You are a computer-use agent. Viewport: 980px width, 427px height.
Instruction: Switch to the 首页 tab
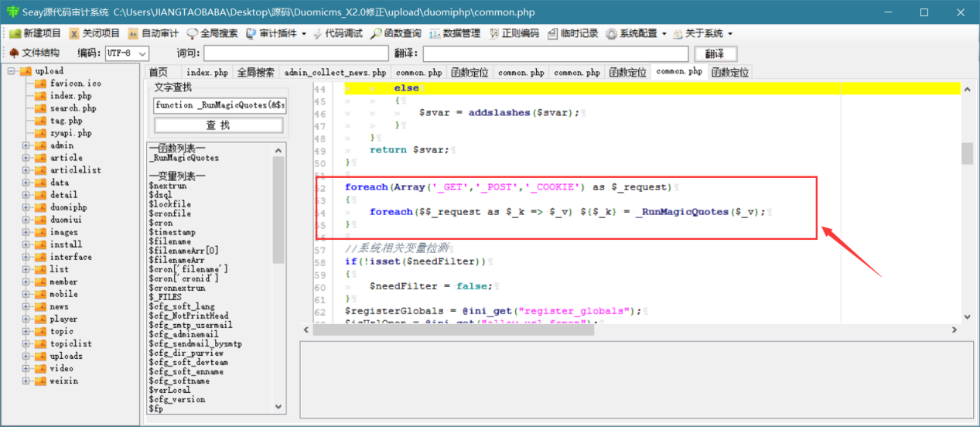point(159,72)
